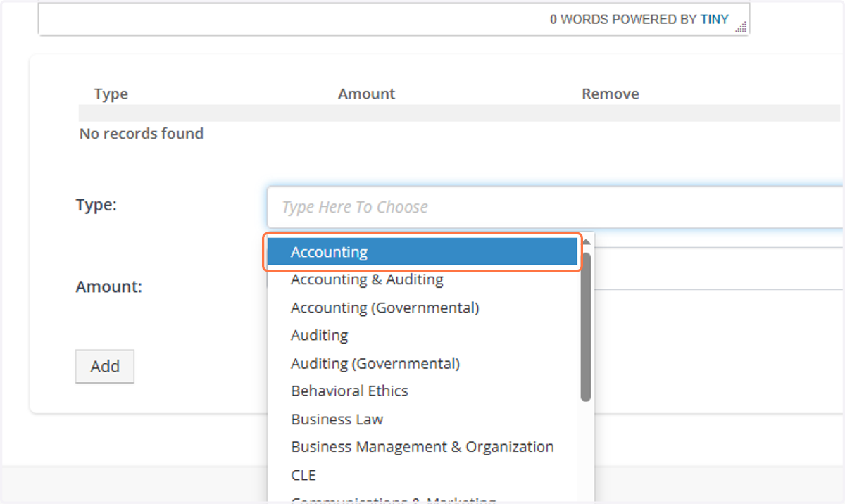Select Accounting from the dropdown list
Image resolution: width=845 pixels, height=504 pixels.
423,252
